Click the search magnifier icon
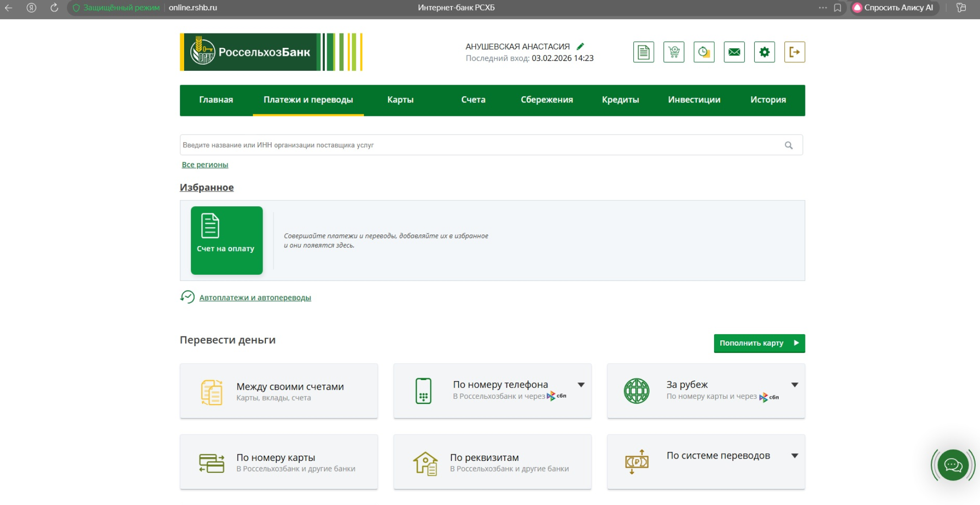Image resolution: width=980 pixels, height=505 pixels. pos(789,146)
